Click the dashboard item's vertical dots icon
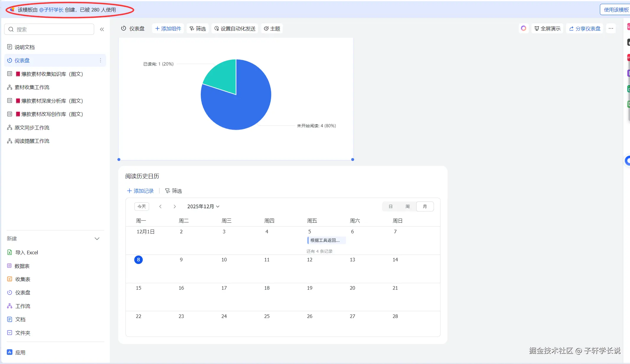This screenshot has height=364, width=630. pyautogui.click(x=100, y=60)
